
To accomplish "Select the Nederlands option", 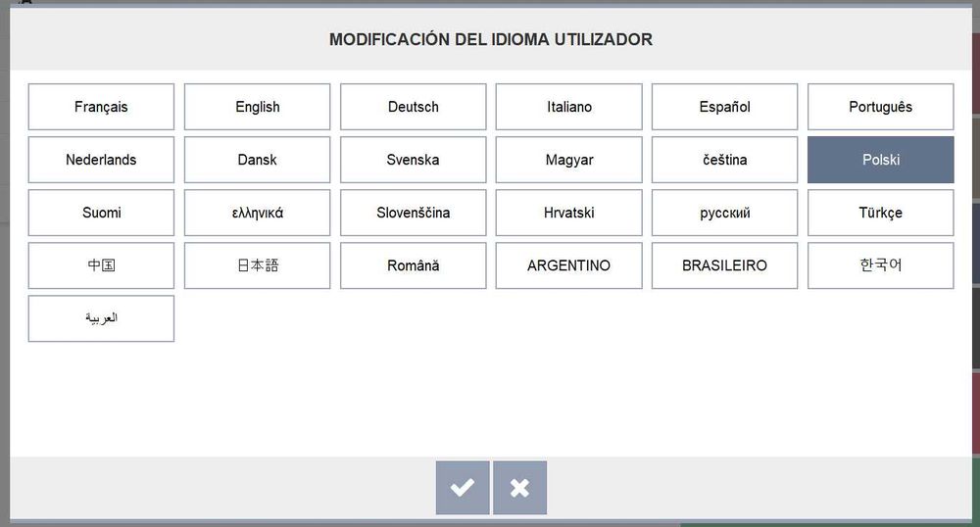I will point(101,160).
